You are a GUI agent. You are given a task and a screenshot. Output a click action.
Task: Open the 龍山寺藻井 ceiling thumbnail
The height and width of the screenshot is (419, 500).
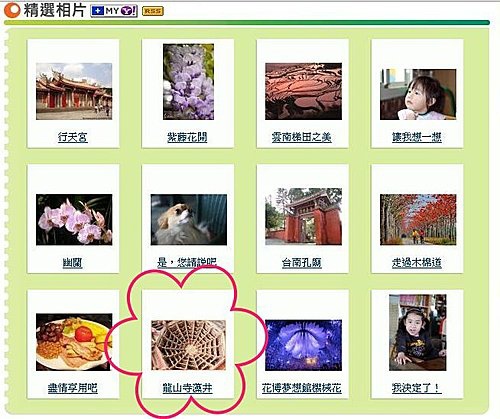[188, 345]
